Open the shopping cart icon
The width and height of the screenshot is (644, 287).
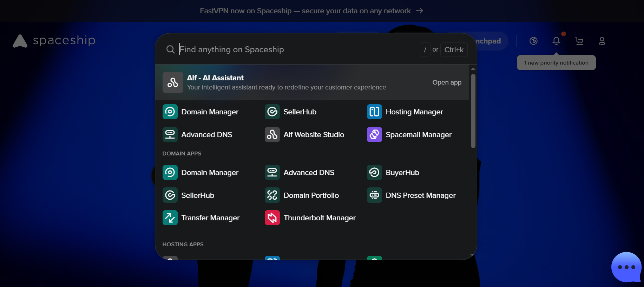pos(579,41)
